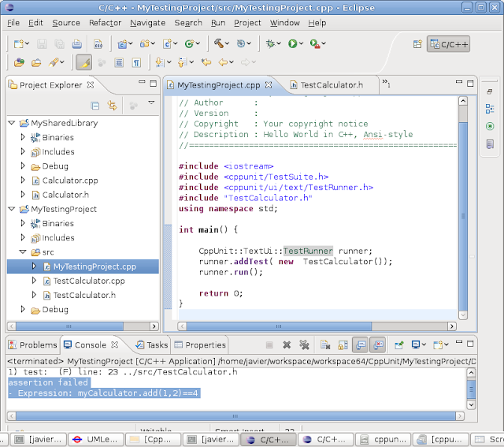Open the Run button dropdown arrow
This screenshot has width=504, height=447.
tap(301, 43)
